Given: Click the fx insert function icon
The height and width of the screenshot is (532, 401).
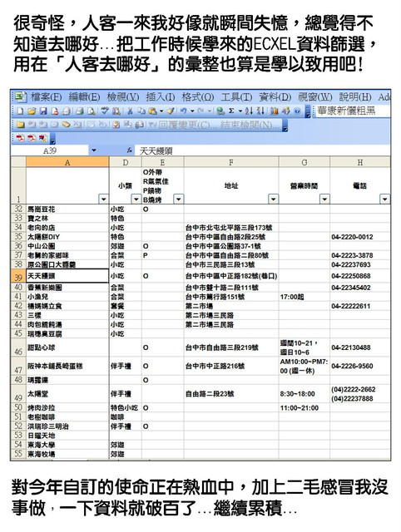Looking at the screenshot, I should pos(129,150).
